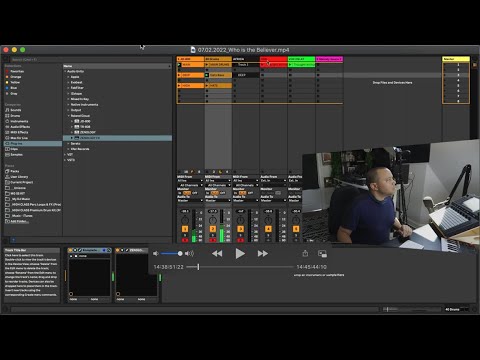Expand the FabFilter plug-in folder
This screenshot has width=480, height=360.
(68, 88)
